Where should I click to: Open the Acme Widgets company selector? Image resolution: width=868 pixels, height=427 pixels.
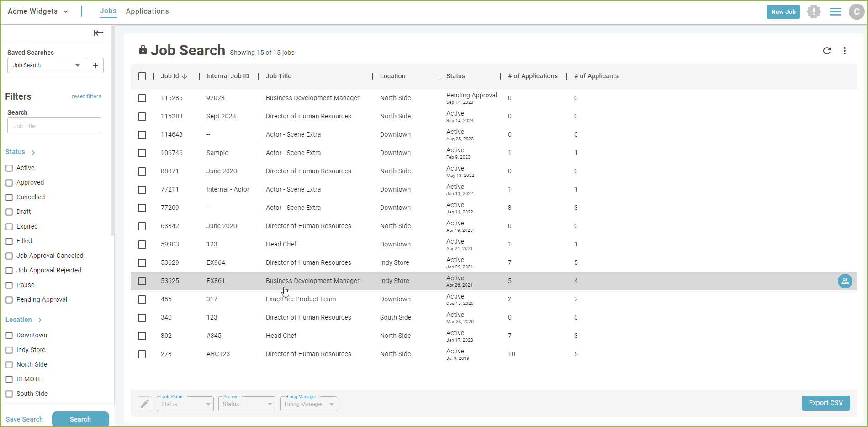(38, 11)
